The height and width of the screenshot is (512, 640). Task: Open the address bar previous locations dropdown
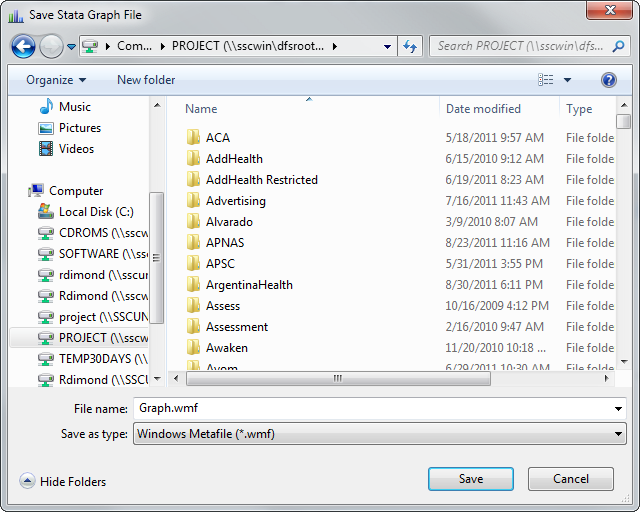click(x=387, y=47)
